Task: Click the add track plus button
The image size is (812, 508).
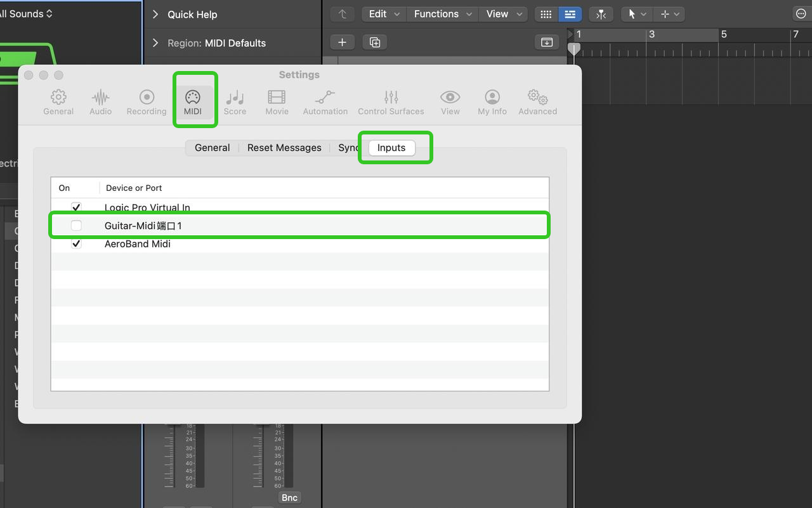Action: (342, 42)
